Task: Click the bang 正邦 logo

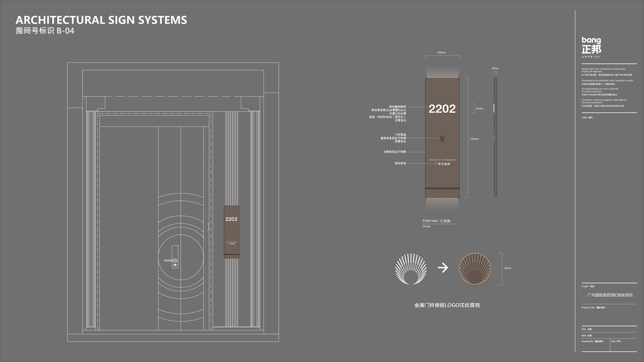Action: coord(591,47)
